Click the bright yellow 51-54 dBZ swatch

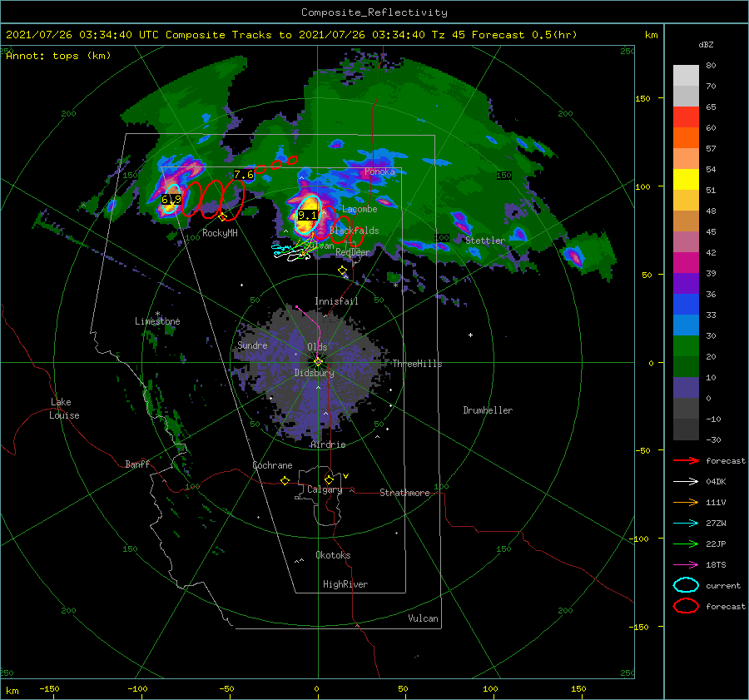coord(686,180)
